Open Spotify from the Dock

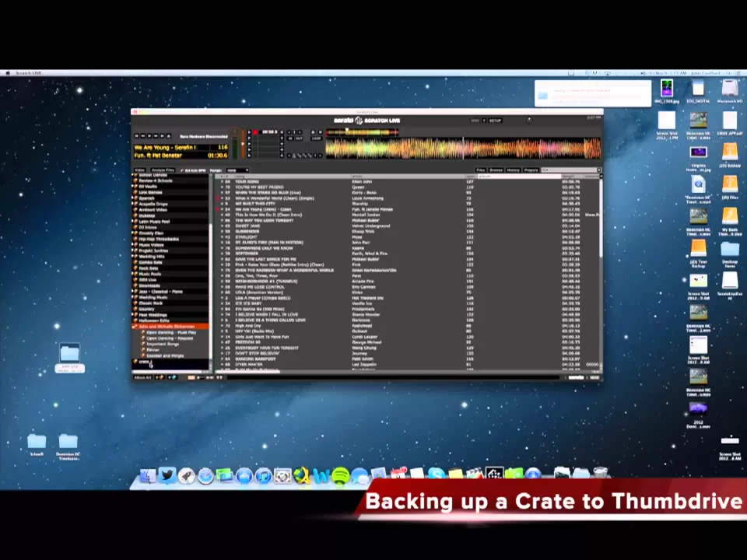pos(340,476)
